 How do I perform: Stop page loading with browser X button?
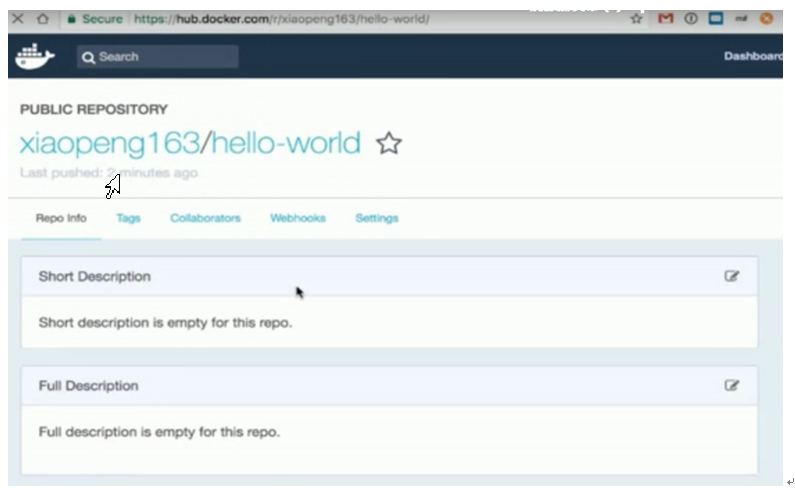pyautogui.click(x=18, y=19)
